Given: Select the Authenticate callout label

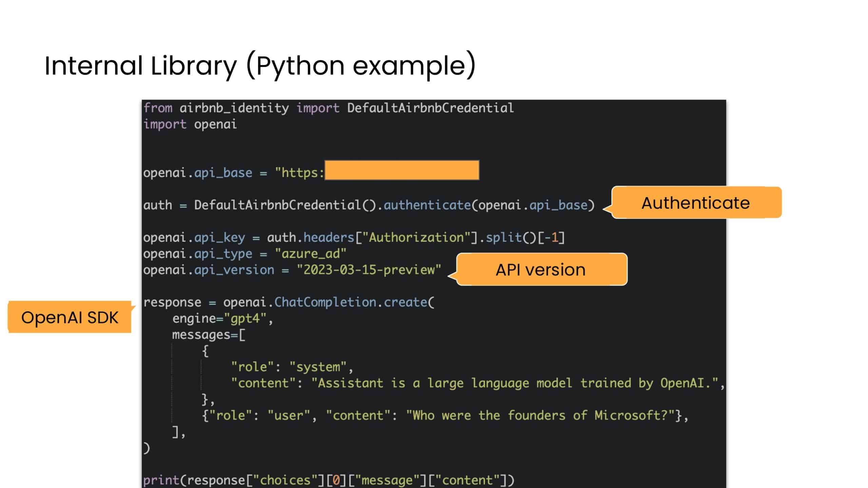Looking at the screenshot, I should (695, 203).
